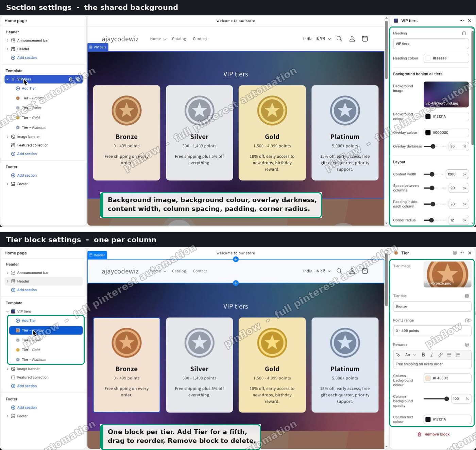The width and height of the screenshot is (476, 450).
Task: Insert bulleted list in Rewards editor
Action: [x=449, y=355]
